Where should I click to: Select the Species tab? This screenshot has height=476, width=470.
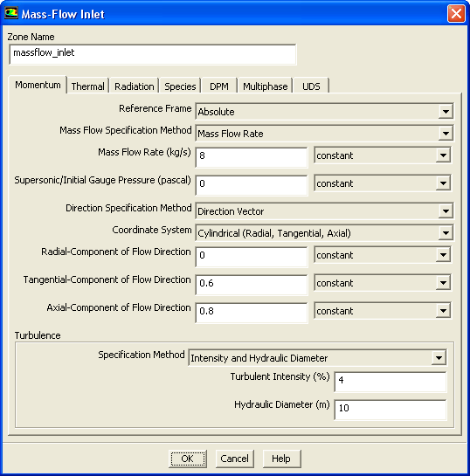tap(180, 86)
